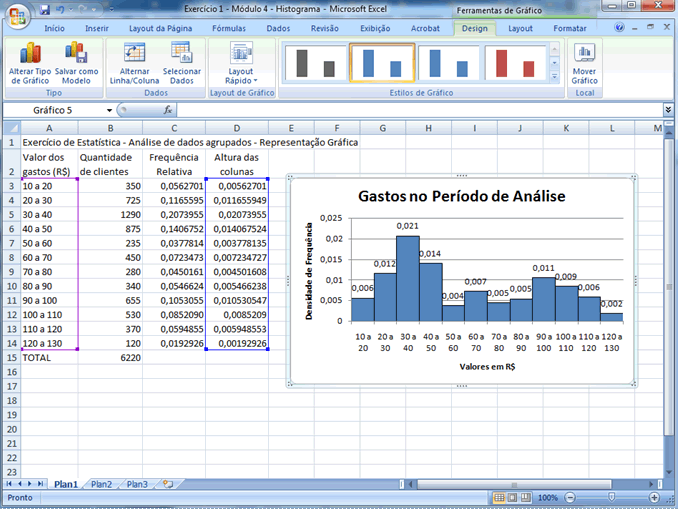This screenshot has width=679, height=510.
Task: Click the insert function fx icon
Action: [168, 110]
